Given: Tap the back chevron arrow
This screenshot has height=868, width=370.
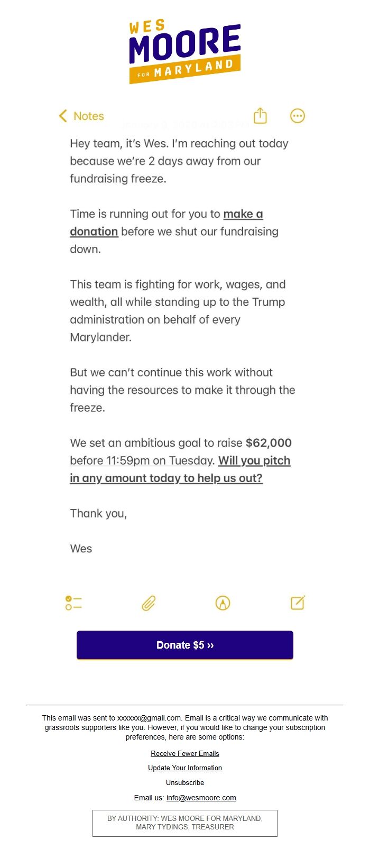Looking at the screenshot, I should point(62,116).
